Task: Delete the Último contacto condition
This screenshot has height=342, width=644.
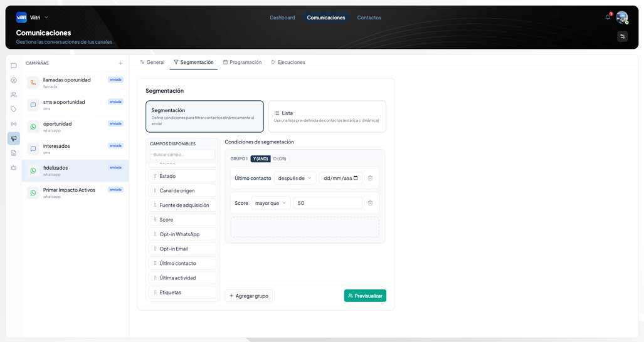Action: click(x=370, y=178)
